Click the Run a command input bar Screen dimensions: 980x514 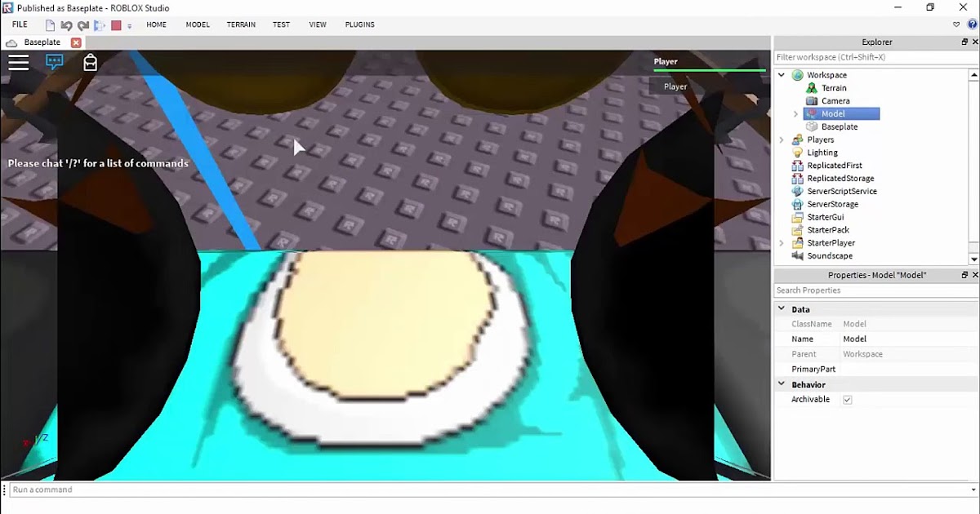494,490
